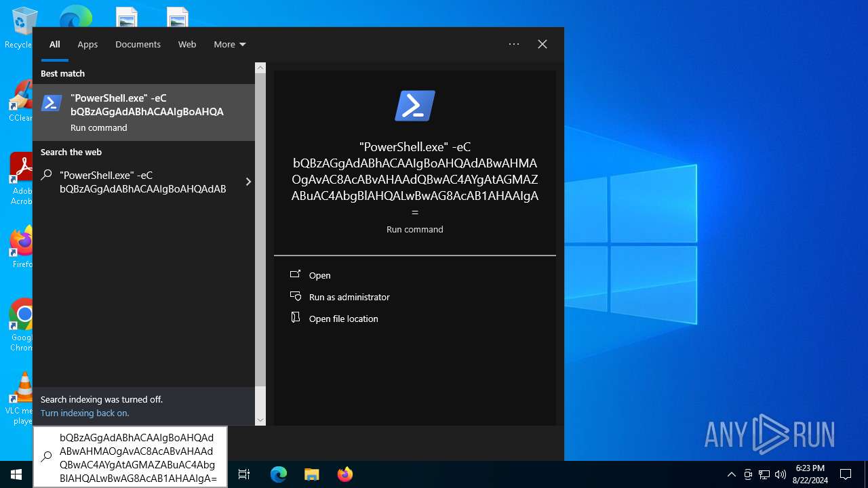Click the network status tray icon

pyautogui.click(x=764, y=474)
